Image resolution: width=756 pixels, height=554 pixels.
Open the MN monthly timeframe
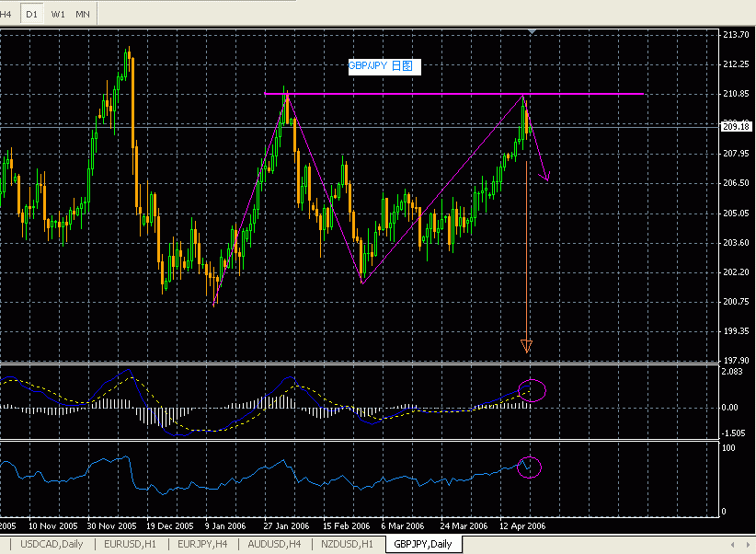(x=82, y=13)
